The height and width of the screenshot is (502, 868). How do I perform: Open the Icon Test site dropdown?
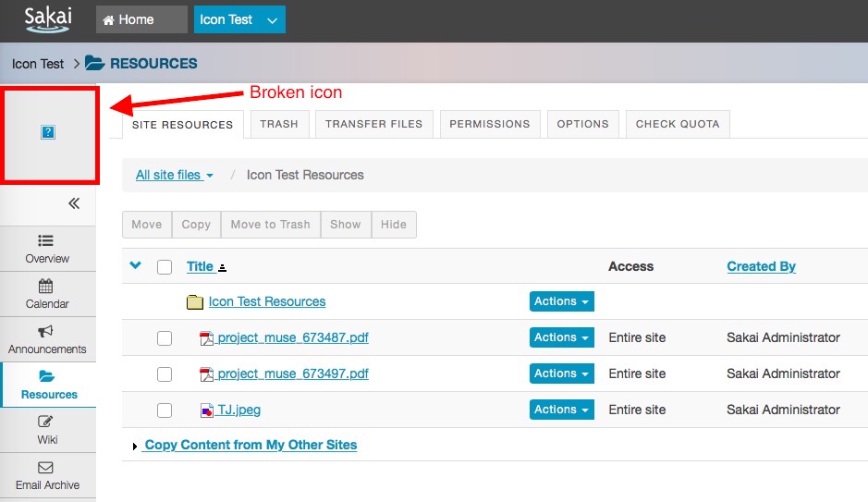[x=272, y=20]
